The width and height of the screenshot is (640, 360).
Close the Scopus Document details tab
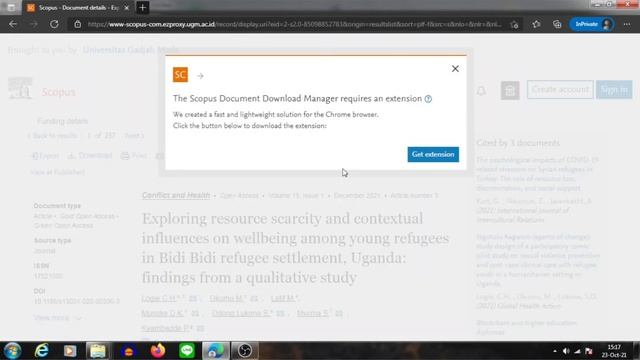coord(127,7)
